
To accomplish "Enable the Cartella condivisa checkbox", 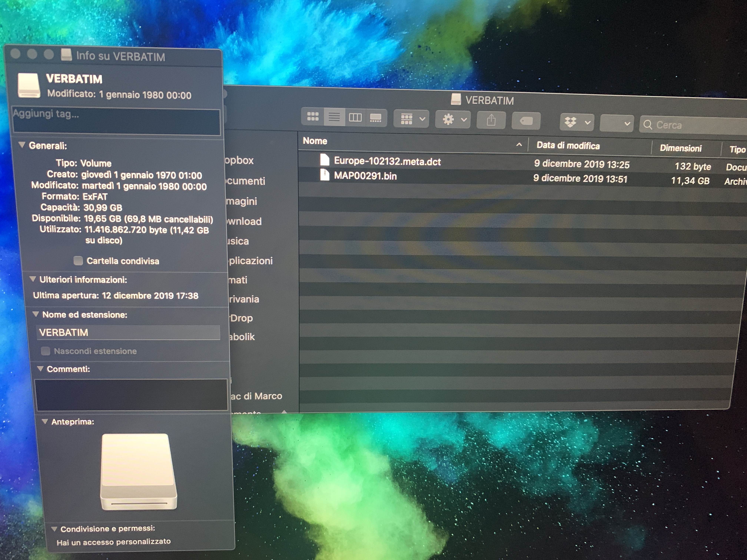I will coord(78,261).
